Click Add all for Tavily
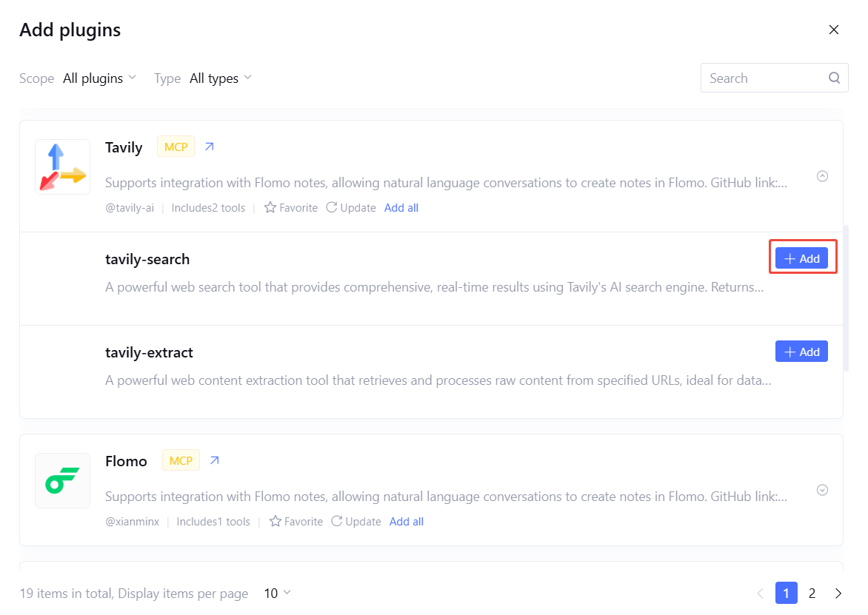868x615 pixels. point(401,208)
